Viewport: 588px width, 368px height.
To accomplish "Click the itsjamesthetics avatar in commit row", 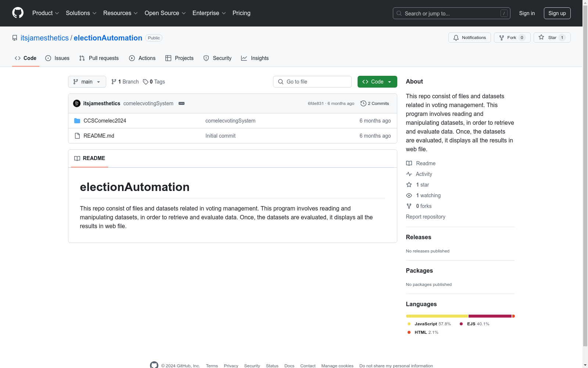I will tap(77, 103).
